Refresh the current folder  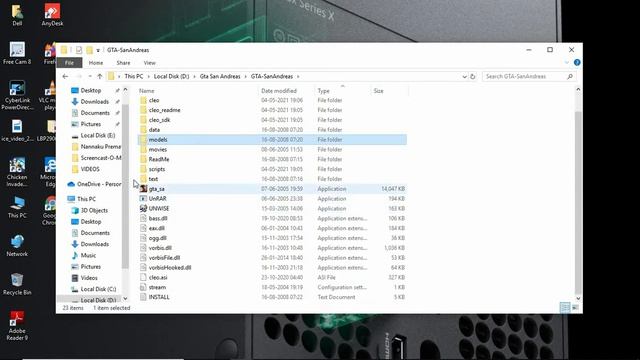click(473, 76)
